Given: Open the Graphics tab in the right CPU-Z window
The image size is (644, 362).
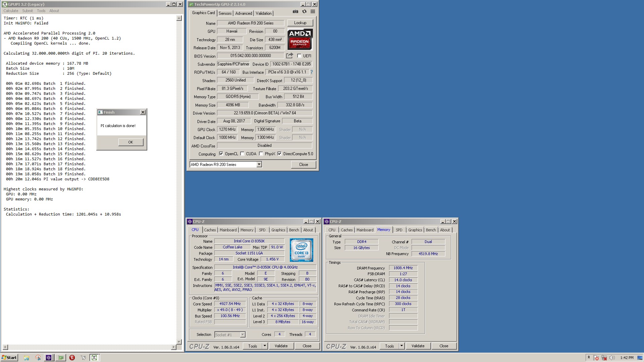Looking at the screenshot, I should pyautogui.click(x=415, y=230).
